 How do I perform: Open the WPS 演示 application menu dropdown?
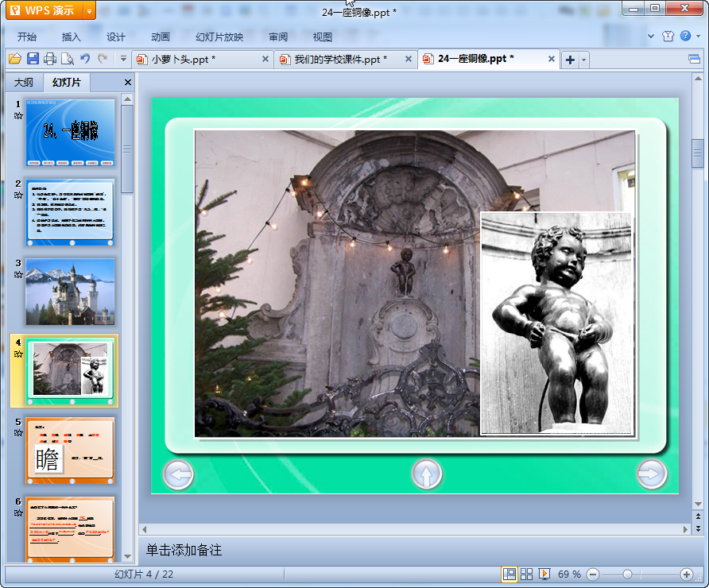(89, 10)
